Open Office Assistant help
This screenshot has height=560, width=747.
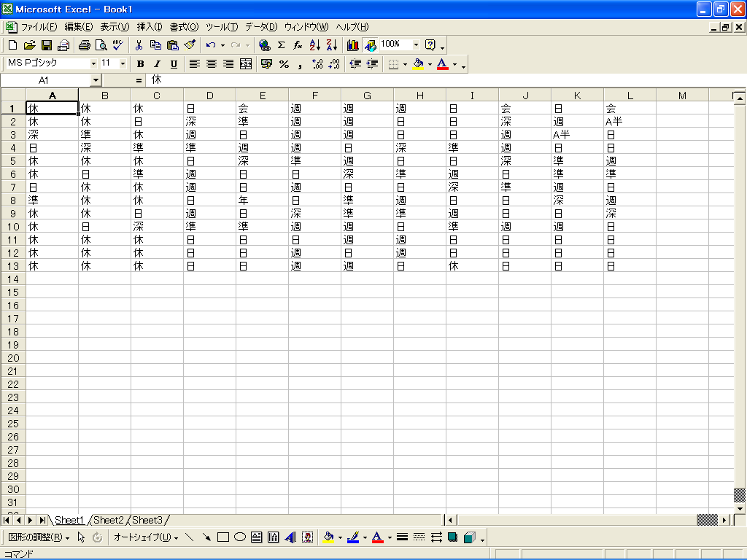click(430, 45)
